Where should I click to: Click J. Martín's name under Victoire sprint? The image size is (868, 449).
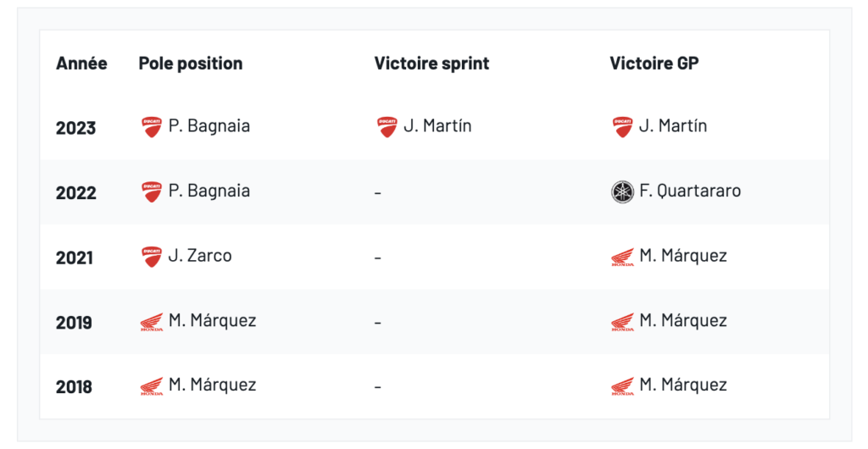click(437, 126)
